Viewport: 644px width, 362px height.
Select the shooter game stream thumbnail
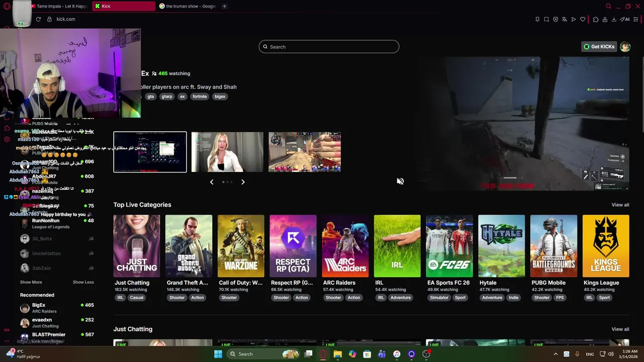pyautogui.click(x=304, y=152)
